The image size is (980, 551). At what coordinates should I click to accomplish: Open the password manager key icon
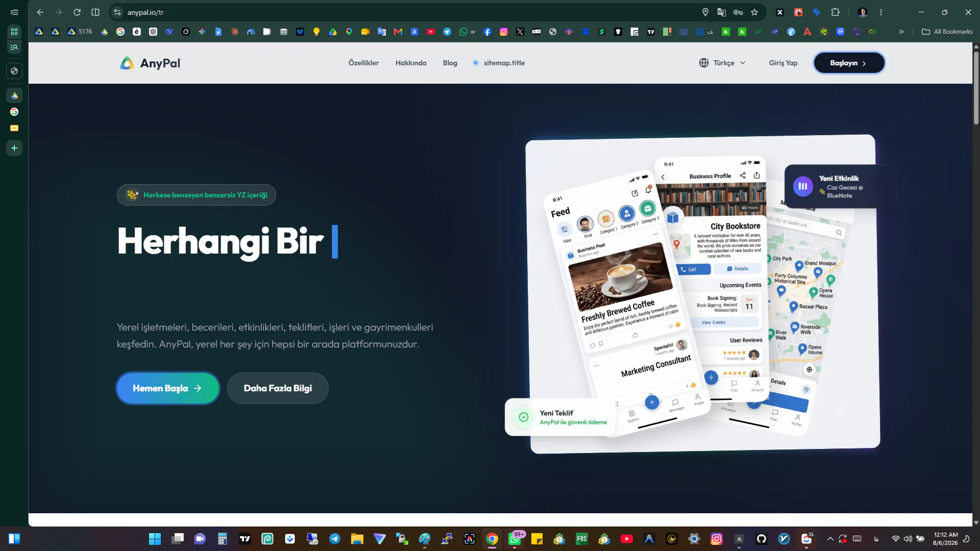738,12
